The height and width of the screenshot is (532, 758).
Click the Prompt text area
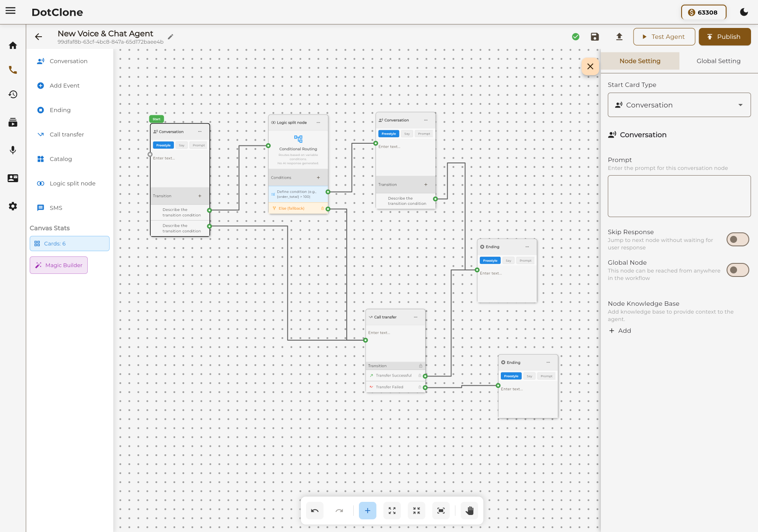click(679, 196)
